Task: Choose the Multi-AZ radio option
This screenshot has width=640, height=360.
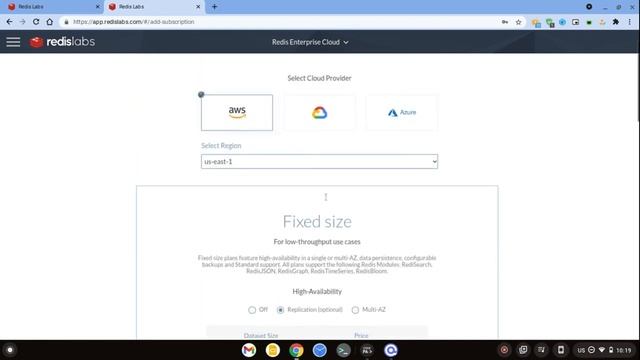Action: (x=355, y=310)
